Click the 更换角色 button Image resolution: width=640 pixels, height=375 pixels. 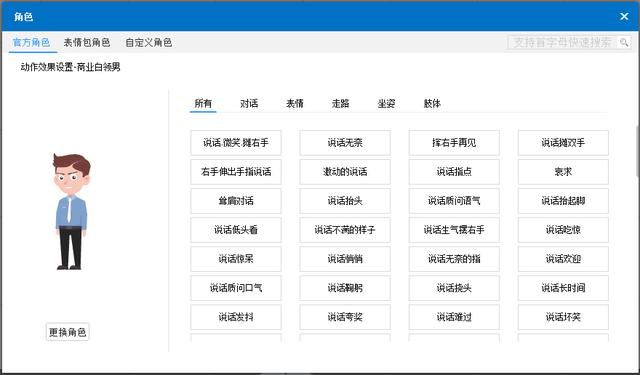click(67, 332)
